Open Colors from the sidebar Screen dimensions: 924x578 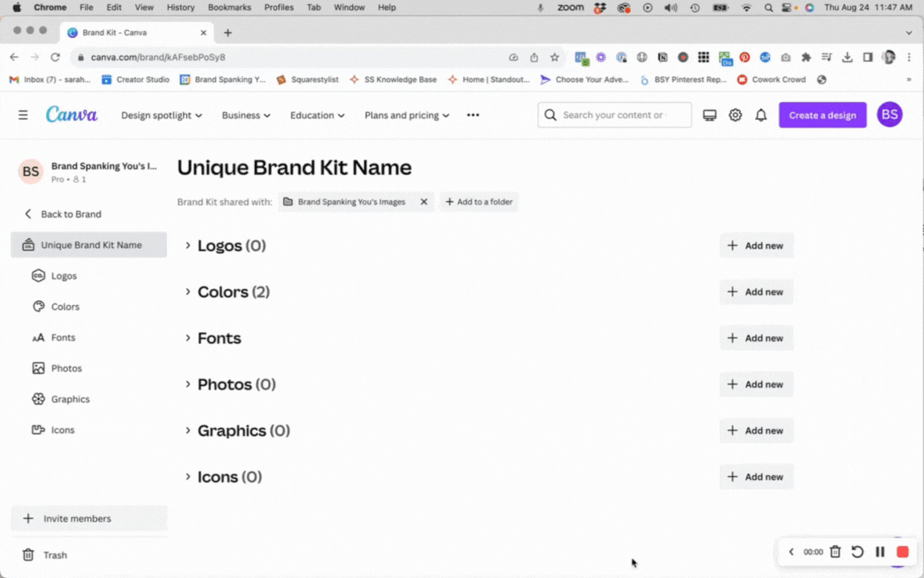pos(65,306)
